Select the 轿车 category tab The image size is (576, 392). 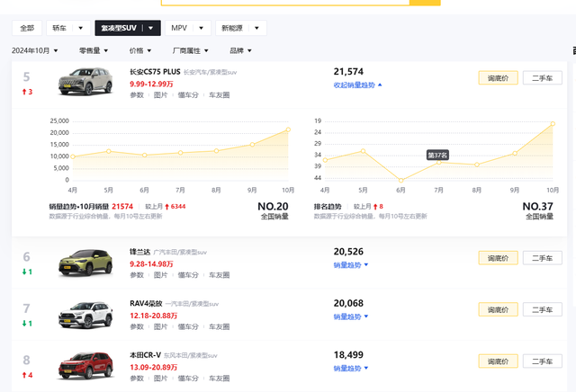(x=59, y=28)
